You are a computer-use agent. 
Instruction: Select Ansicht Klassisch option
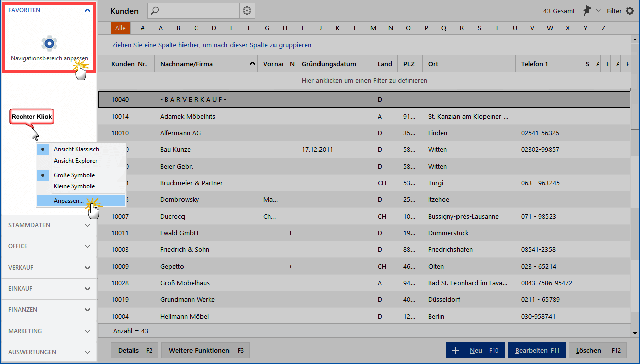tap(76, 149)
